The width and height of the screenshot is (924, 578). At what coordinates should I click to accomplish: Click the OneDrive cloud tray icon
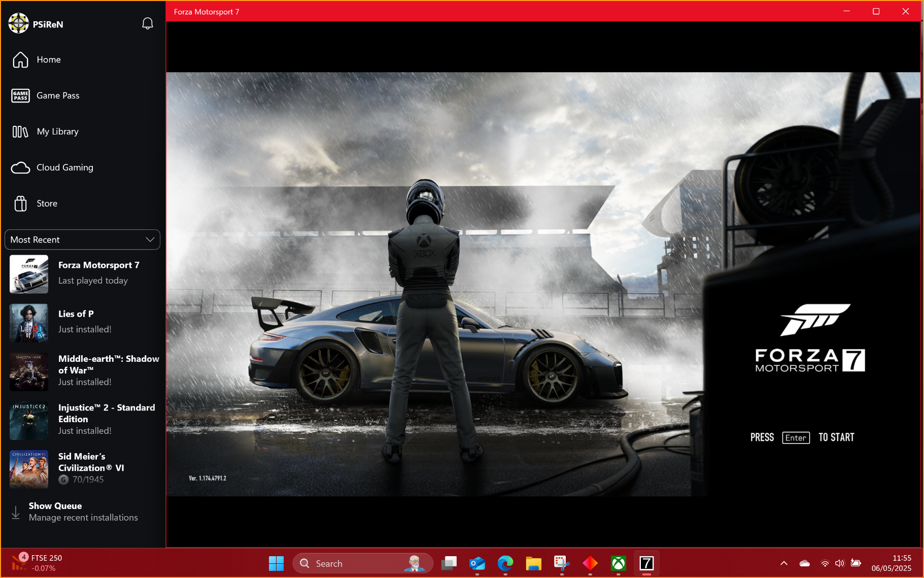coord(804,563)
